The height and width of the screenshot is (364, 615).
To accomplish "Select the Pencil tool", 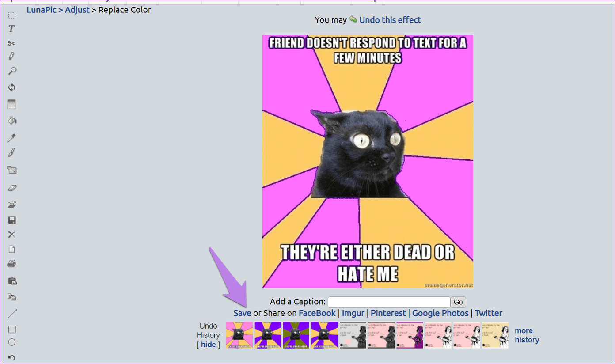I will (x=12, y=56).
